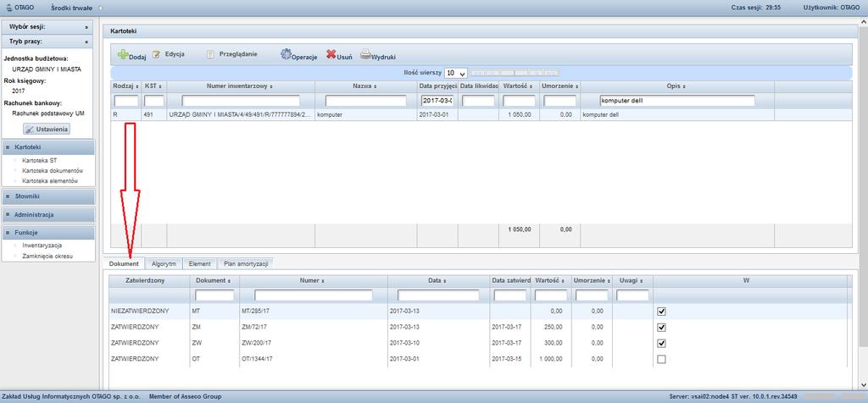Click the Nazwa filter field

366,101
